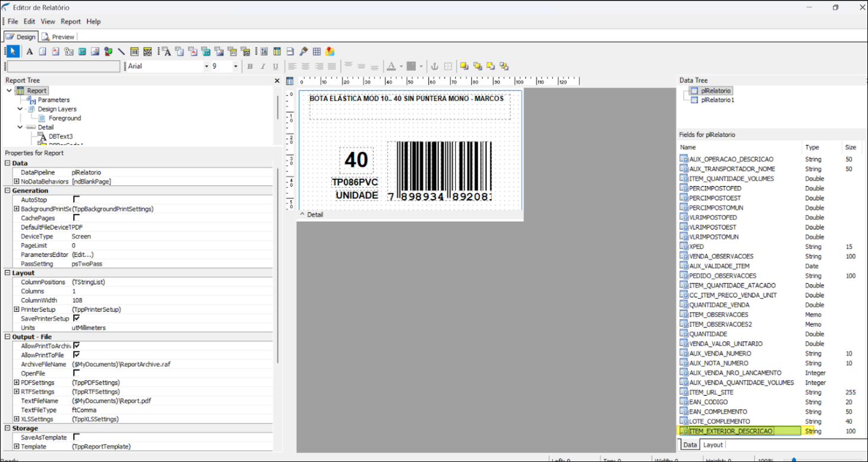
Task: Collapse the Design Layers tree node
Action: pos(20,109)
